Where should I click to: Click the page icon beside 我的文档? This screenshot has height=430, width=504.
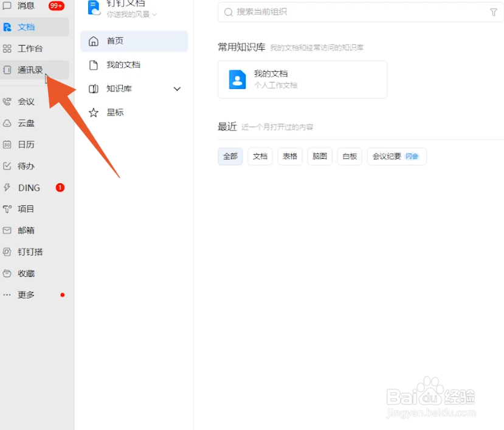point(94,65)
